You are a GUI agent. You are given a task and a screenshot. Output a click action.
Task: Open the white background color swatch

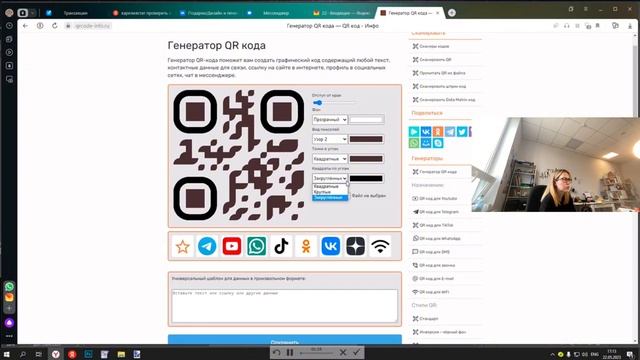(x=367, y=120)
